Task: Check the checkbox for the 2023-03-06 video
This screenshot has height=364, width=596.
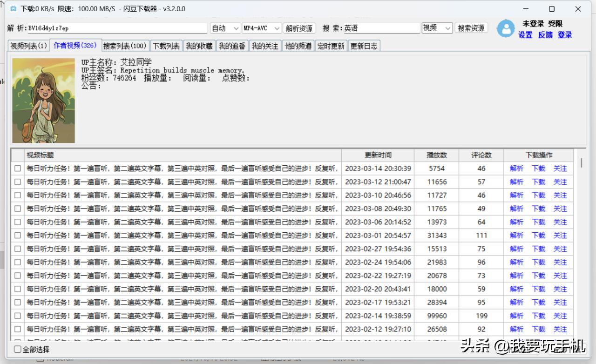Action: click(x=17, y=222)
